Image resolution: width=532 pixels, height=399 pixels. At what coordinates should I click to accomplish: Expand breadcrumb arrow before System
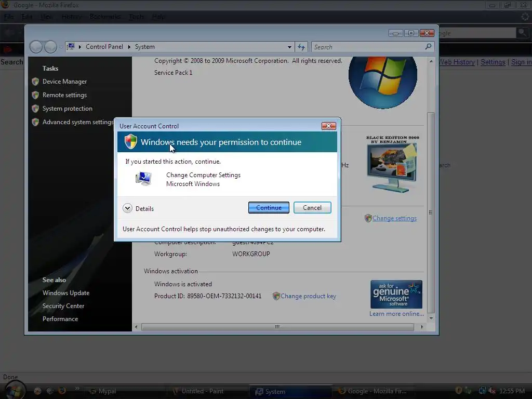129,47
